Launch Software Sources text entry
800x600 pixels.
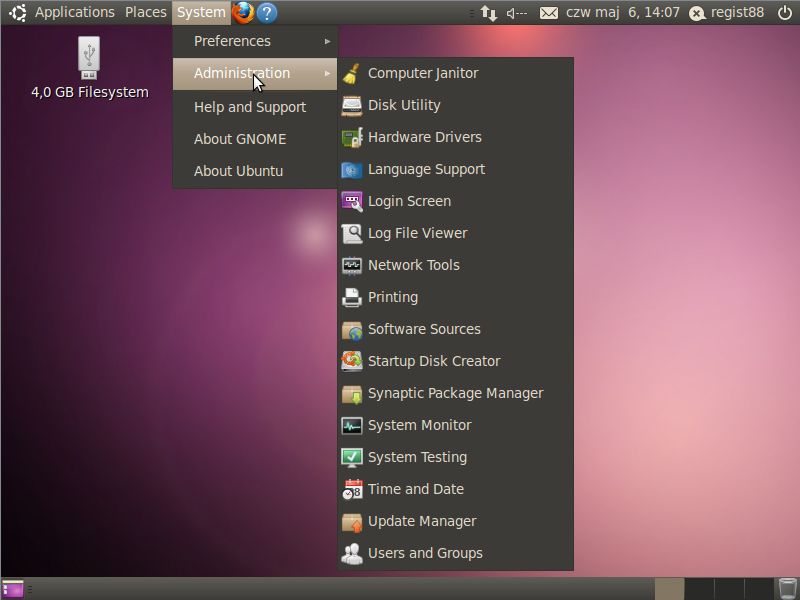pos(424,330)
